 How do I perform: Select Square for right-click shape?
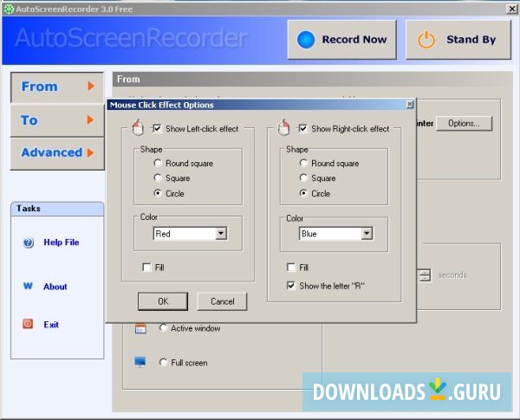303,178
